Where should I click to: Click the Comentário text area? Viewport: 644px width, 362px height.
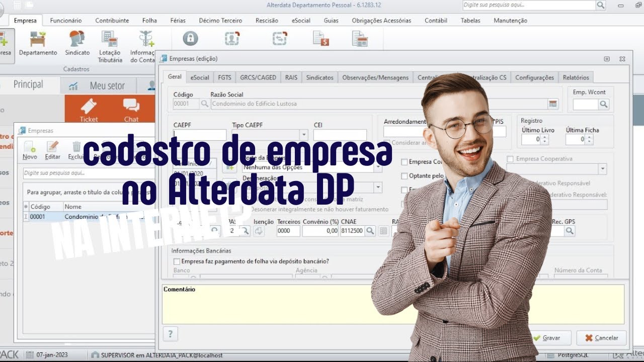(393, 304)
